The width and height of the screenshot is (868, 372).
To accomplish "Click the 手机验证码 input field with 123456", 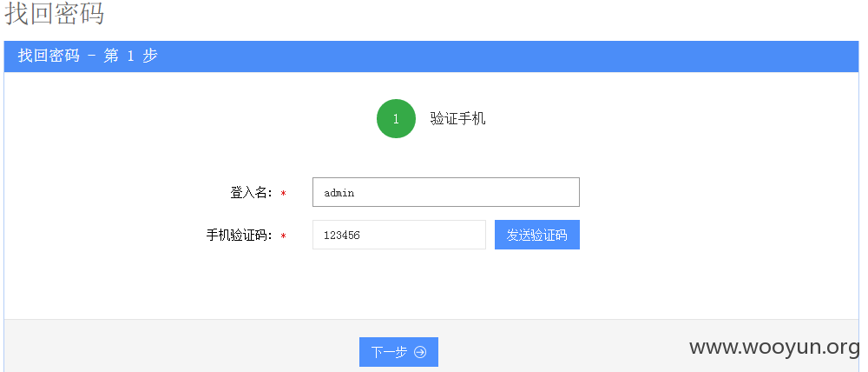I will coord(398,235).
